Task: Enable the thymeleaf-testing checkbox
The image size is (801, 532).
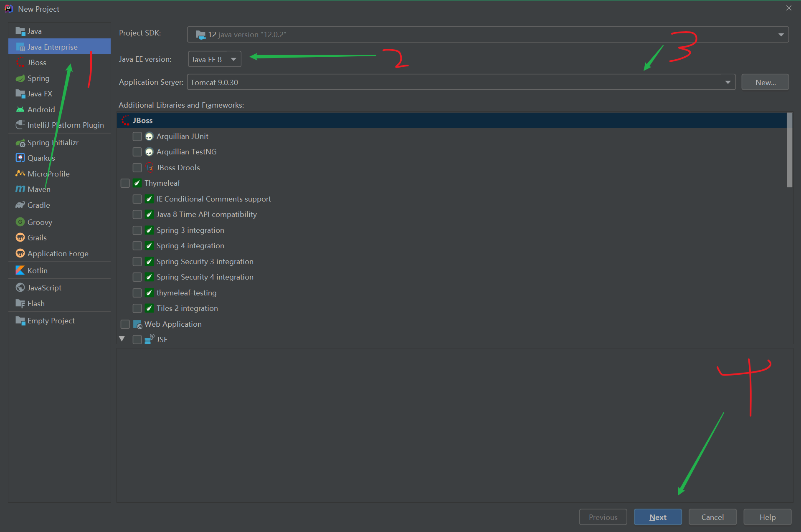Action: click(x=137, y=293)
